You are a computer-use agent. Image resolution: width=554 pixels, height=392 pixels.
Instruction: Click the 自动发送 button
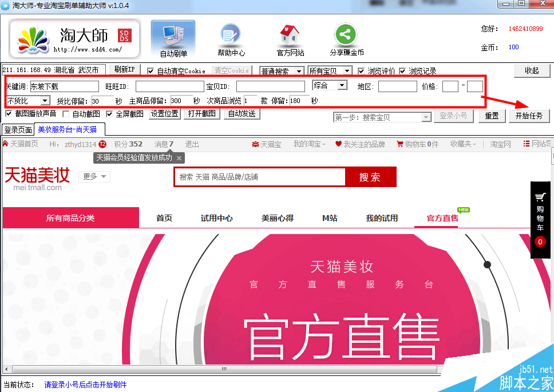pyautogui.click(x=242, y=114)
